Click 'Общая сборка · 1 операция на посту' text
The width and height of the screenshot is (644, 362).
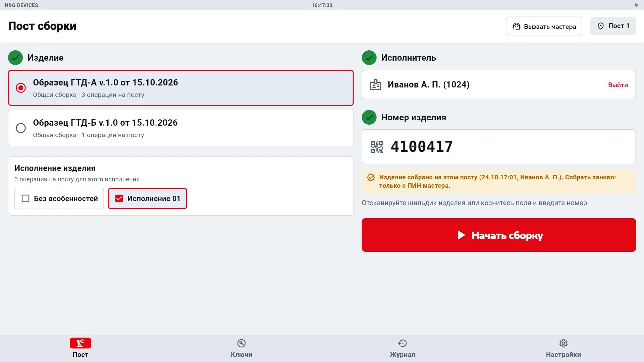coord(89,135)
